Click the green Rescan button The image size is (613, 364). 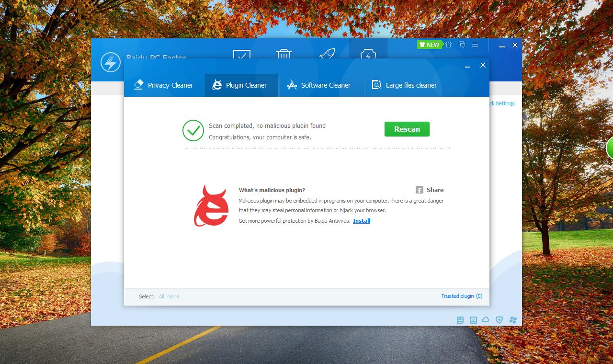click(407, 129)
